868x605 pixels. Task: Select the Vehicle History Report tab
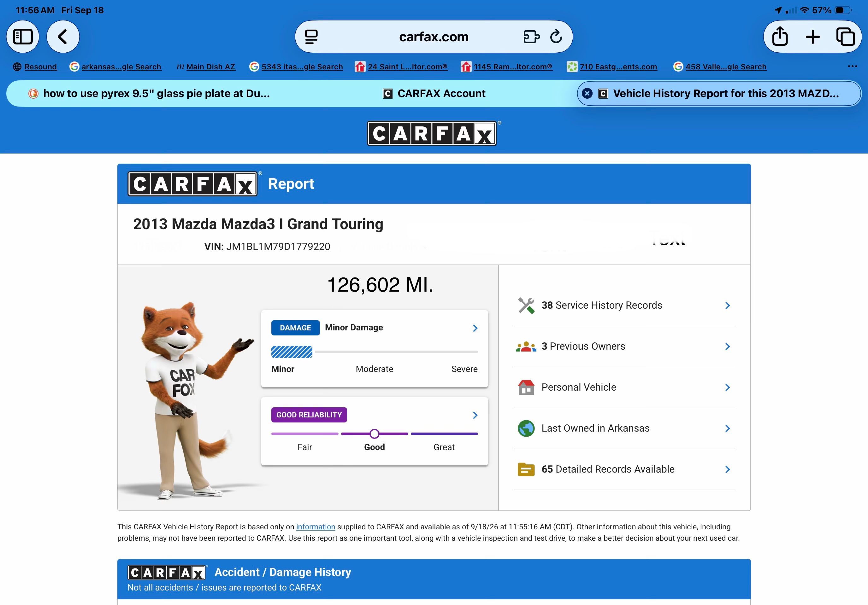click(719, 93)
